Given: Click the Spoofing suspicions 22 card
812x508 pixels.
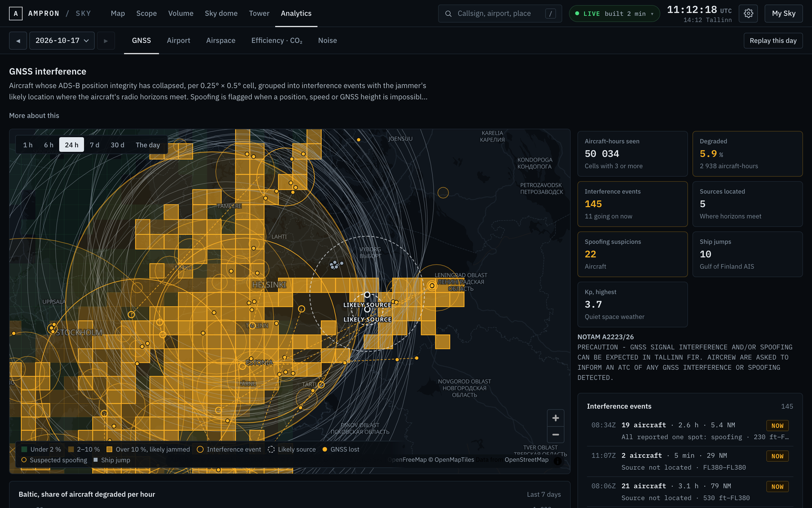Looking at the screenshot, I should pyautogui.click(x=632, y=254).
